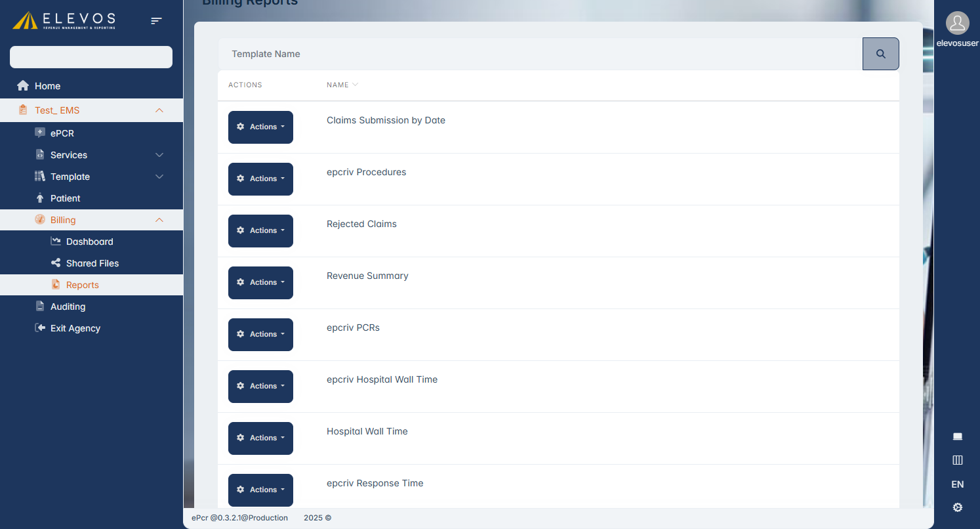Open Actions dropdown for Claims Submission by Date
Image resolution: width=980 pixels, height=529 pixels.
click(260, 127)
